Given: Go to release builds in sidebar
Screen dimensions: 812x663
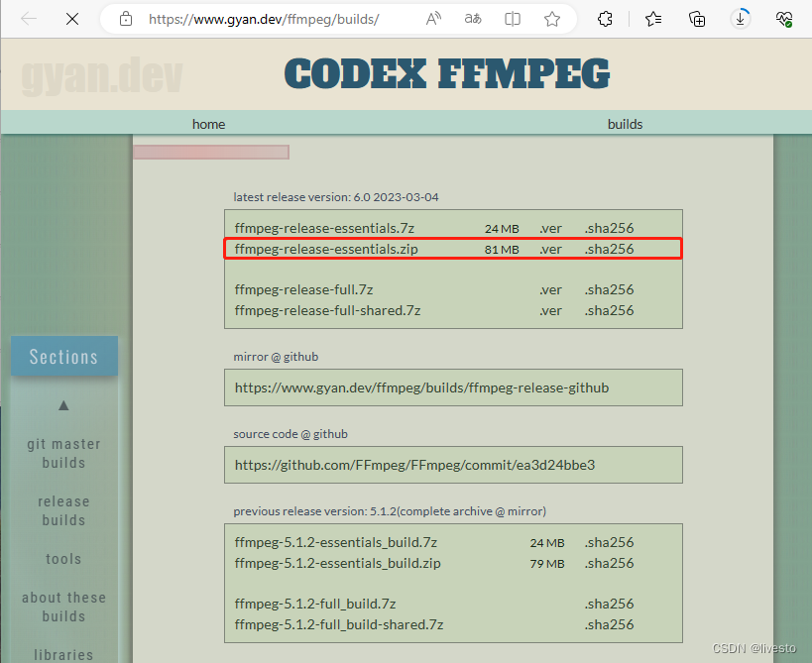Looking at the screenshot, I should click(63, 510).
